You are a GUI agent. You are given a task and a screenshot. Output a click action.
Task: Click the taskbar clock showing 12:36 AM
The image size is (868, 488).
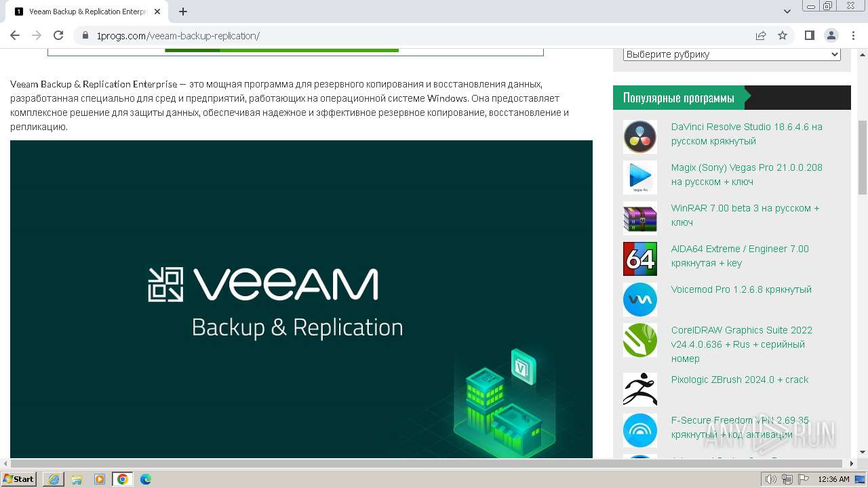pyautogui.click(x=833, y=479)
